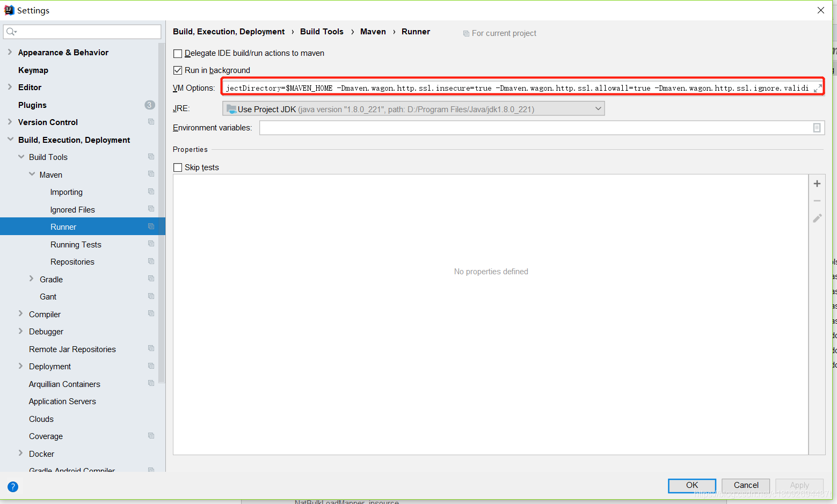Screen dimensions: 837x504
Task: Click Build, Execution, Deployment breadcrumb
Action: [x=229, y=32]
